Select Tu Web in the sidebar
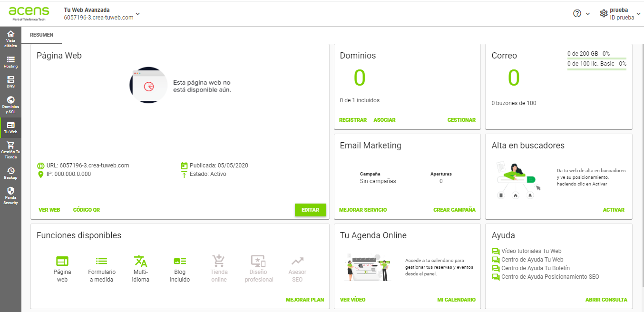Screen dimensions: 644x312 (10, 127)
